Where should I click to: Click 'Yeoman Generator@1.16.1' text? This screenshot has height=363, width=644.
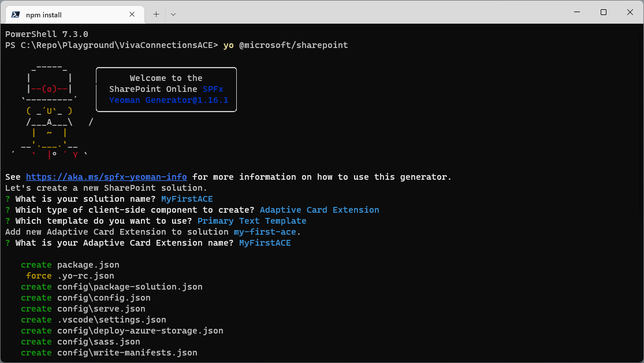tap(169, 100)
